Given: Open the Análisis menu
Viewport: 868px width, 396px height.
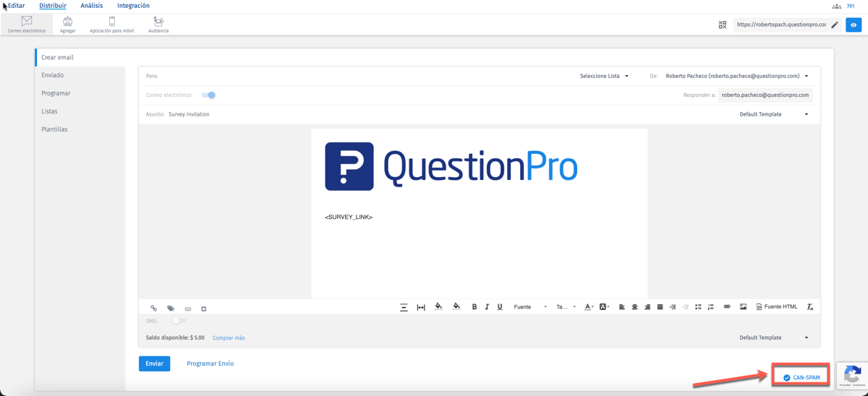Looking at the screenshot, I should coord(92,6).
